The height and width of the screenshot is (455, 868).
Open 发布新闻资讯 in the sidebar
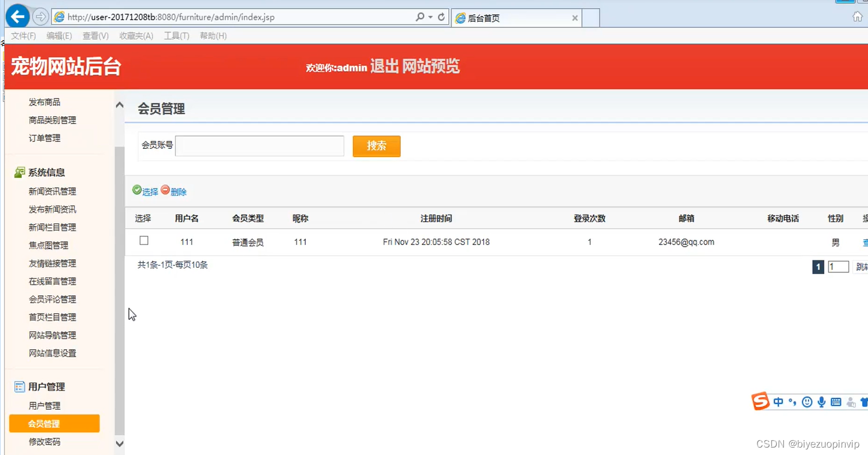click(x=52, y=209)
